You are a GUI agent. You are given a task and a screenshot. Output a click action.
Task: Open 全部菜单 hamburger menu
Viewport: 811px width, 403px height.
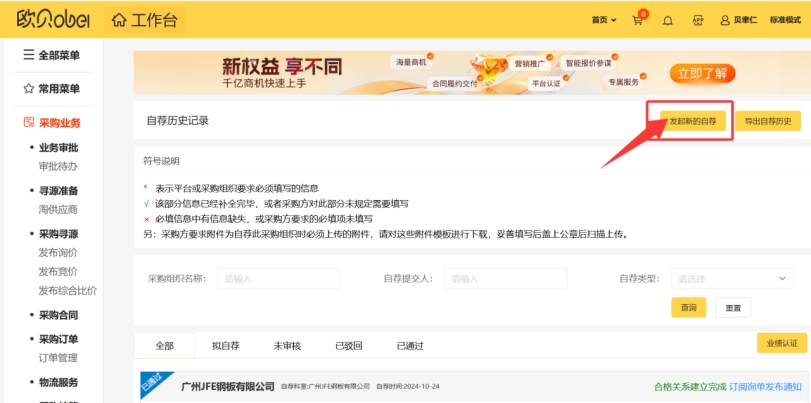29,54
